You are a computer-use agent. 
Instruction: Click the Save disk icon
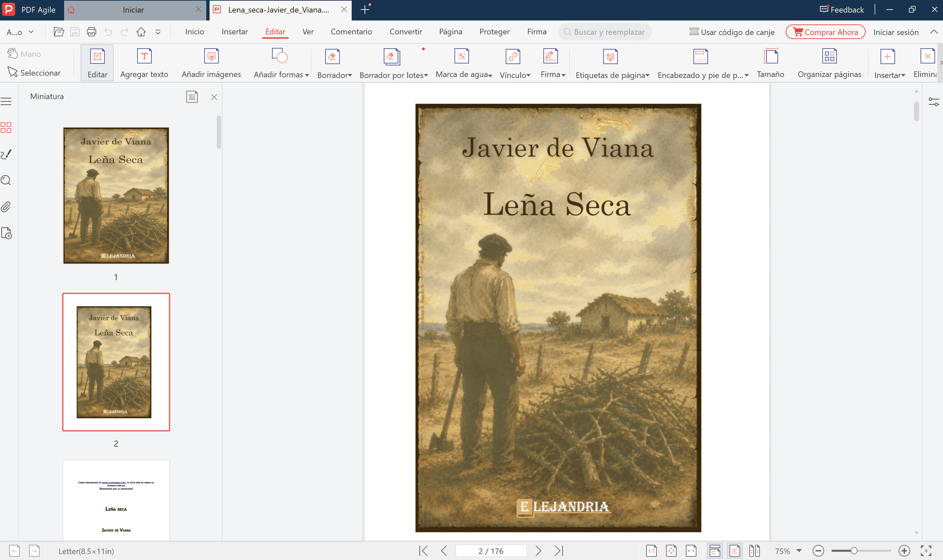tap(75, 32)
